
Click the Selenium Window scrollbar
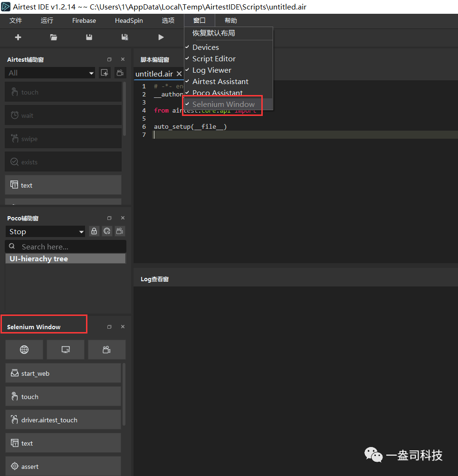(x=124, y=394)
